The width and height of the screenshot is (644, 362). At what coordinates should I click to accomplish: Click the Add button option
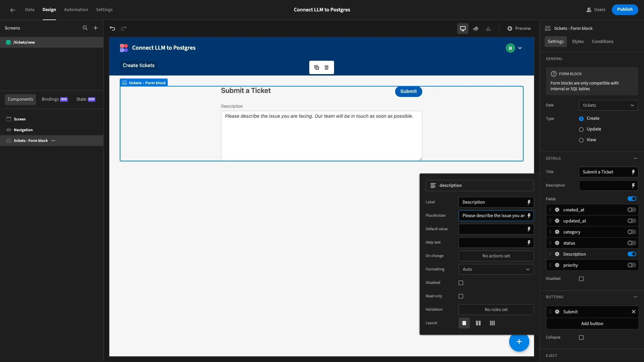pyautogui.click(x=592, y=324)
